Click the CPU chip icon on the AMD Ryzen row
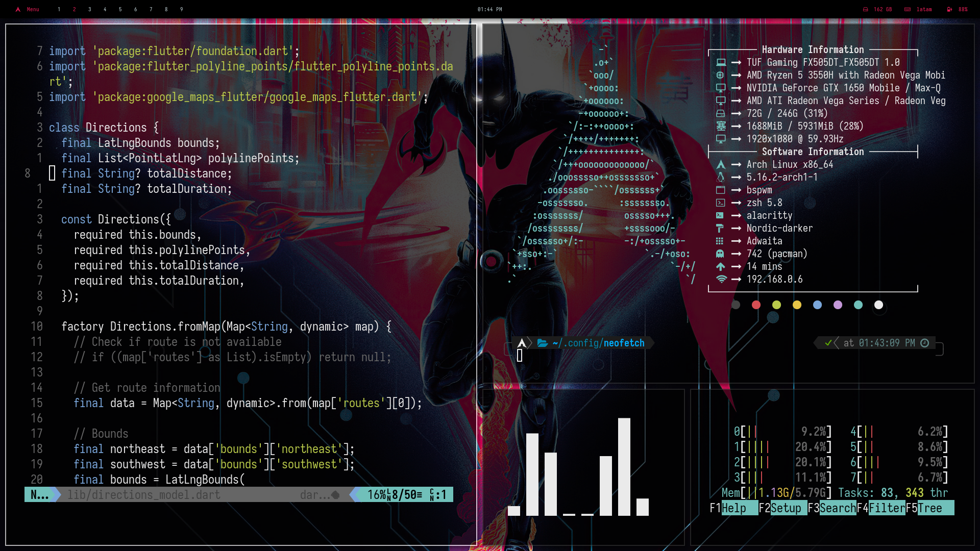This screenshot has width=980, height=551. pyautogui.click(x=721, y=75)
